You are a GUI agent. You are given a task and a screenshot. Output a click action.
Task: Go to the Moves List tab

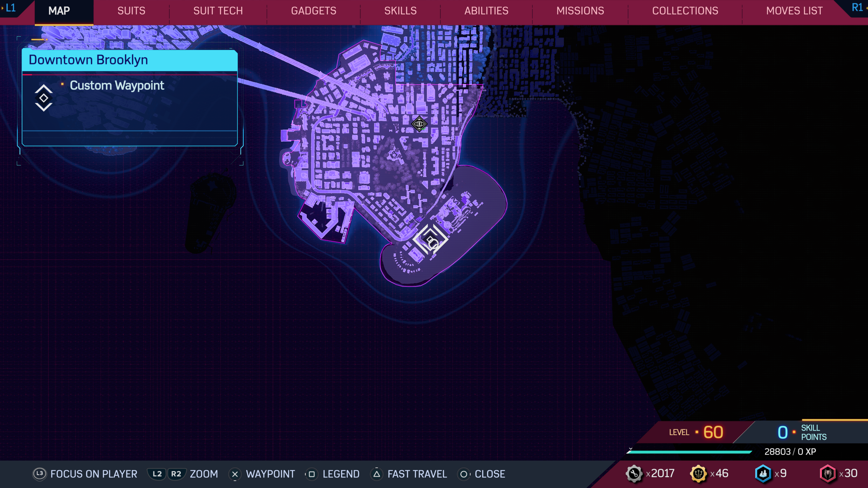[x=794, y=11]
